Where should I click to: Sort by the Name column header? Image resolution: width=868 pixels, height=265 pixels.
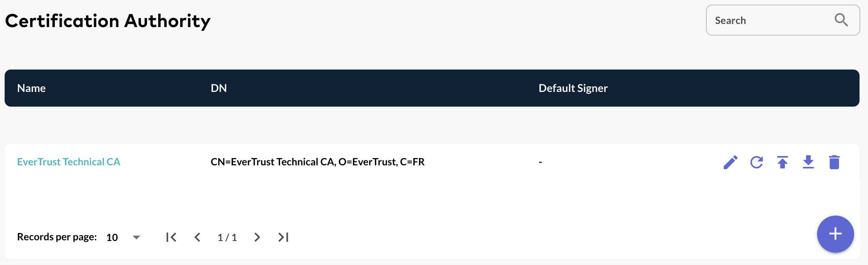[31, 88]
